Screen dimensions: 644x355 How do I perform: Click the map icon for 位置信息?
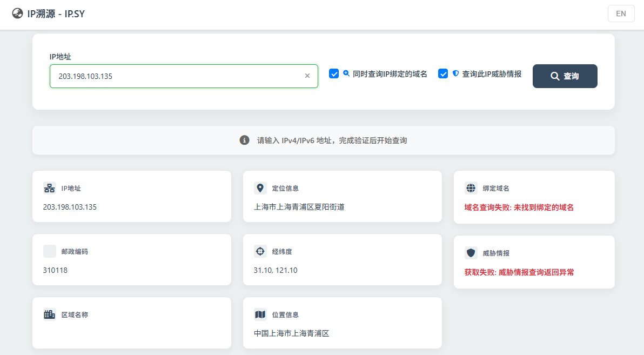tap(260, 314)
